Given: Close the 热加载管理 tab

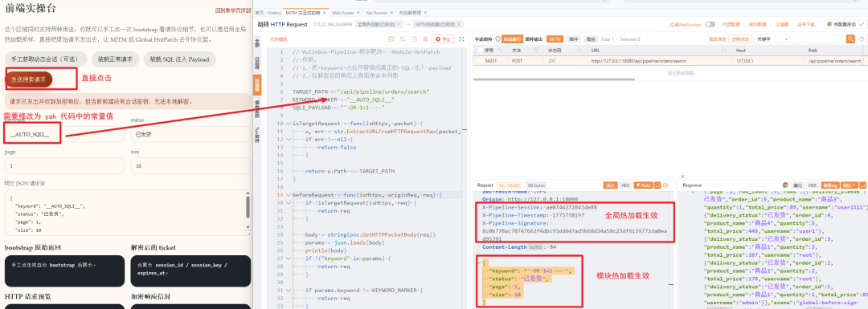Looking at the screenshot, I should pyautogui.click(x=425, y=13).
